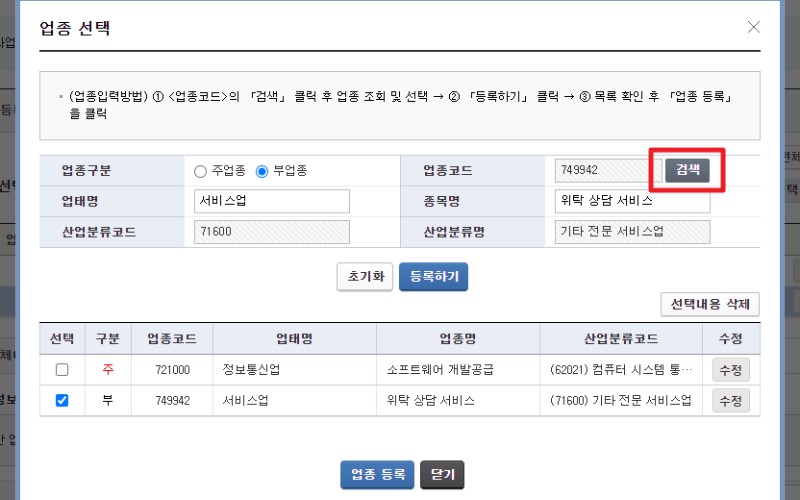Click the 부 marker in second row

coord(108,401)
